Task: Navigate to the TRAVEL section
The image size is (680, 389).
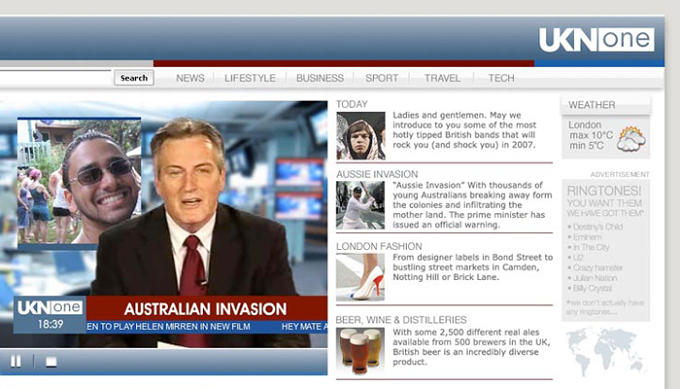Action: click(442, 78)
